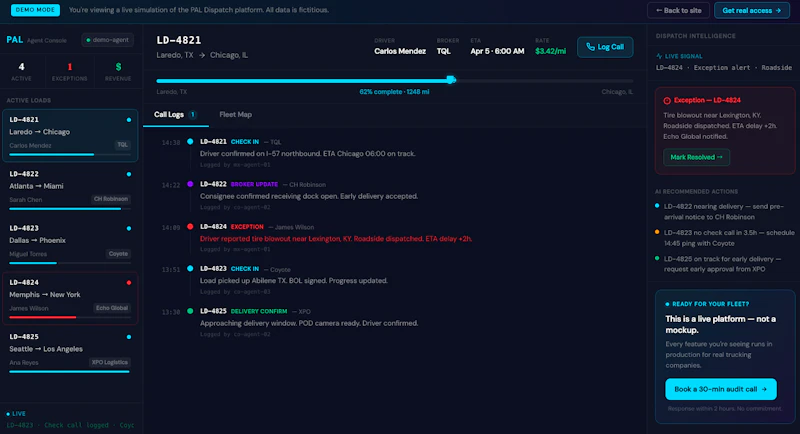The image size is (800, 434).
Task: Select load LD-4823 Dallas to Phoenix
Action: (70, 245)
